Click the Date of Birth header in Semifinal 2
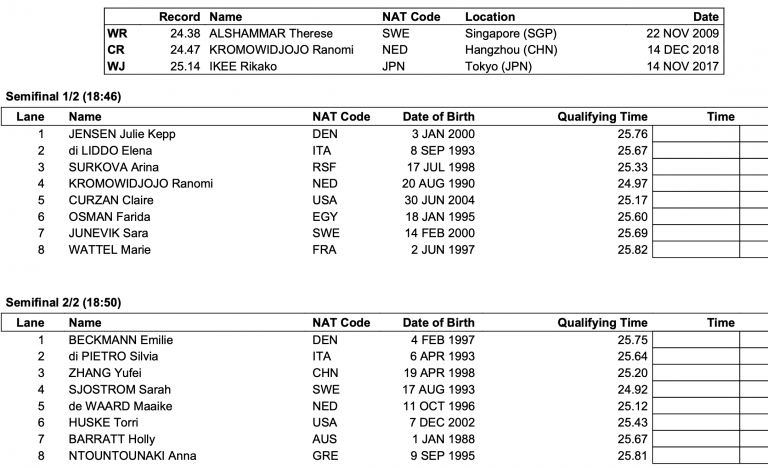This screenshot has height=468, width=768. (438, 323)
